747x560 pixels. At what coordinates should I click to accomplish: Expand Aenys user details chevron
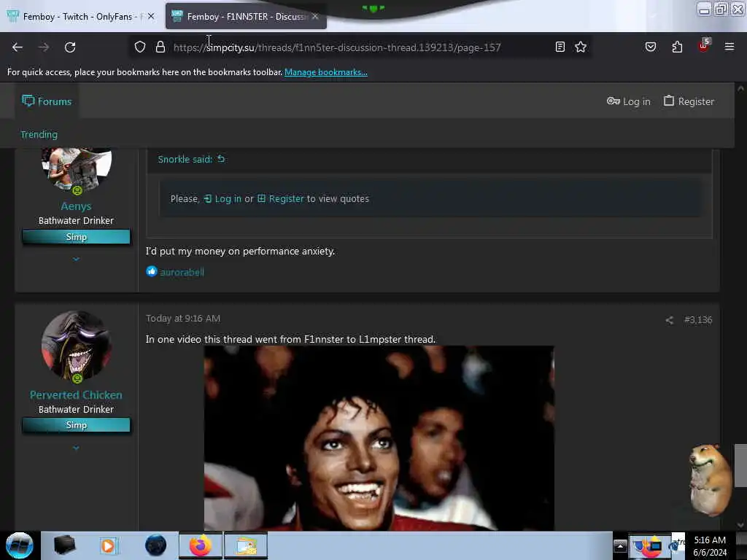pyautogui.click(x=76, y=259)
